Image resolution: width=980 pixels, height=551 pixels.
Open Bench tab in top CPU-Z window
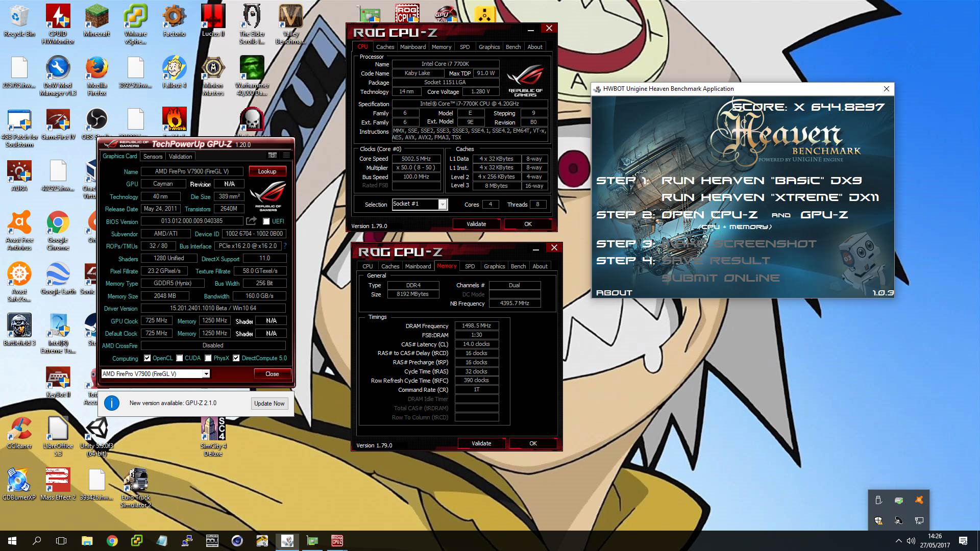[x=513, y=47]
